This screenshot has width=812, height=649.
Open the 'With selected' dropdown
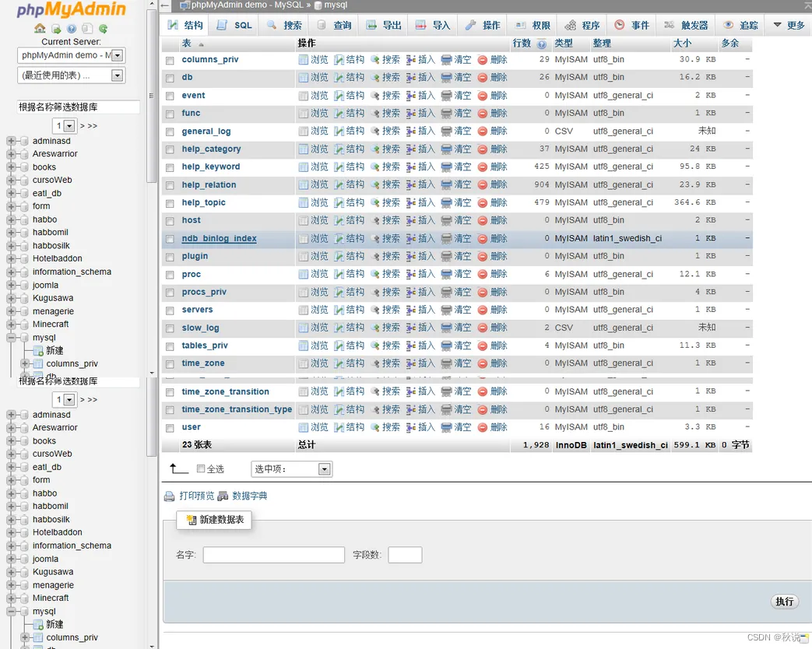coord(291,469)
